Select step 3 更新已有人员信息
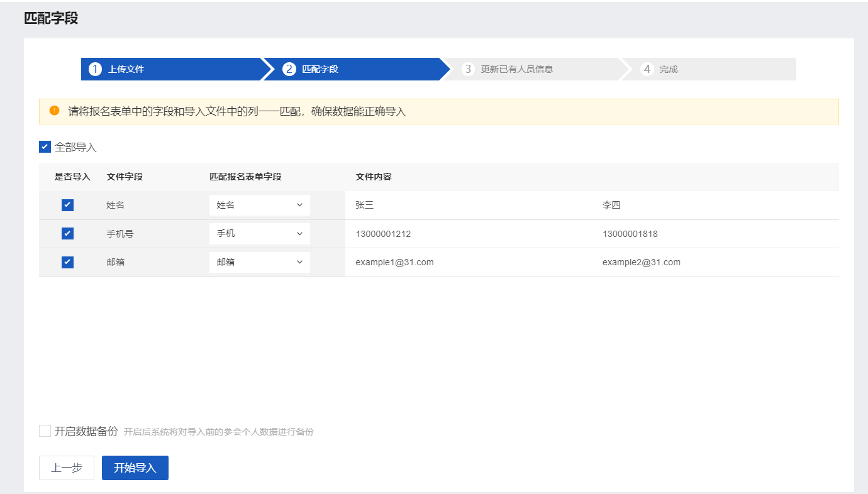Image resolution: width=868 pixels, height=494 pixels. click(535, 69)
